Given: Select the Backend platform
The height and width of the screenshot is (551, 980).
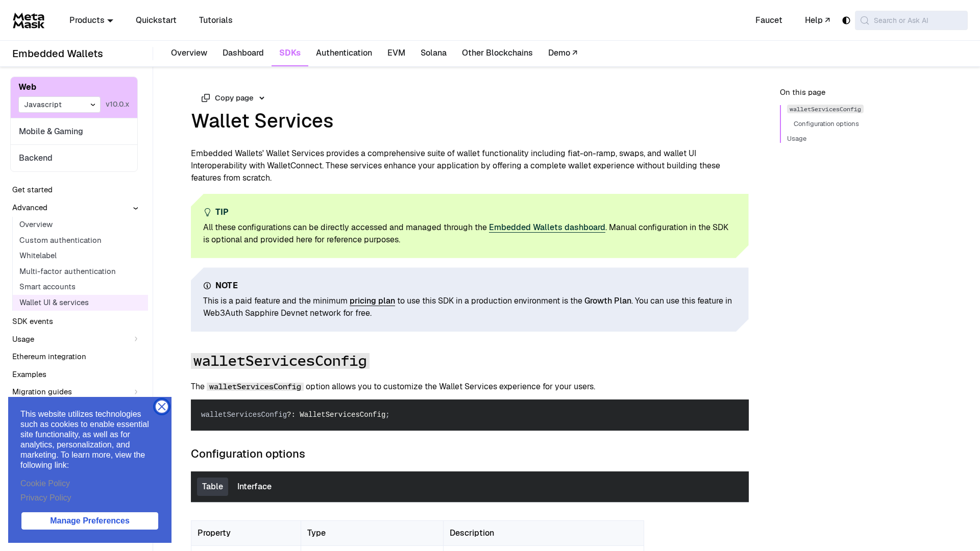Looking at the screenshot, I should [74, 158].
